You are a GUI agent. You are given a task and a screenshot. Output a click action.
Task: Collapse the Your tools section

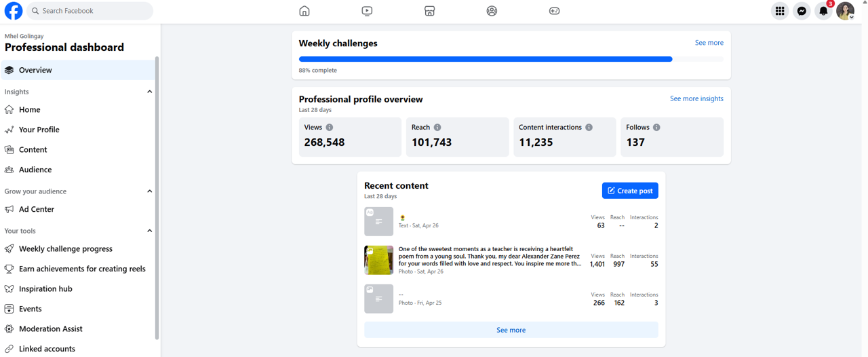point(150,231)
